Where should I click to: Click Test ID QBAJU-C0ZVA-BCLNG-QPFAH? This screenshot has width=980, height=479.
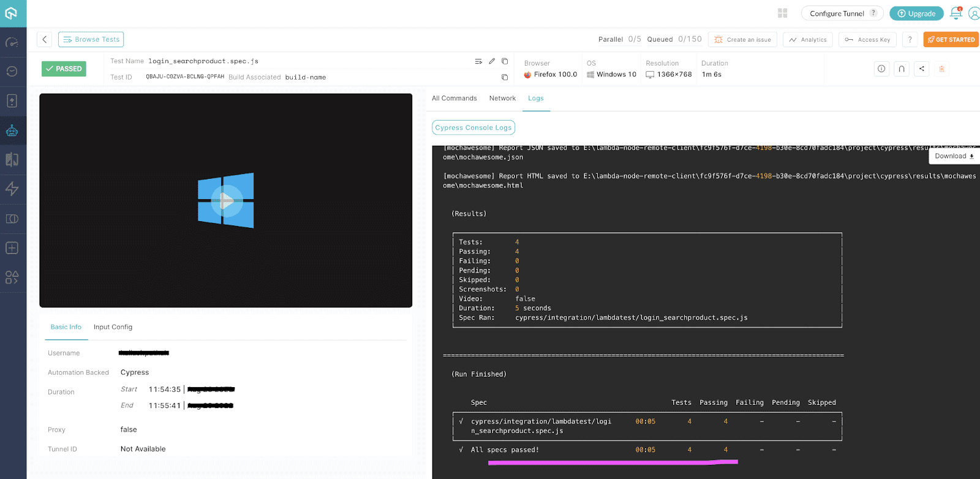coord(185,77)
